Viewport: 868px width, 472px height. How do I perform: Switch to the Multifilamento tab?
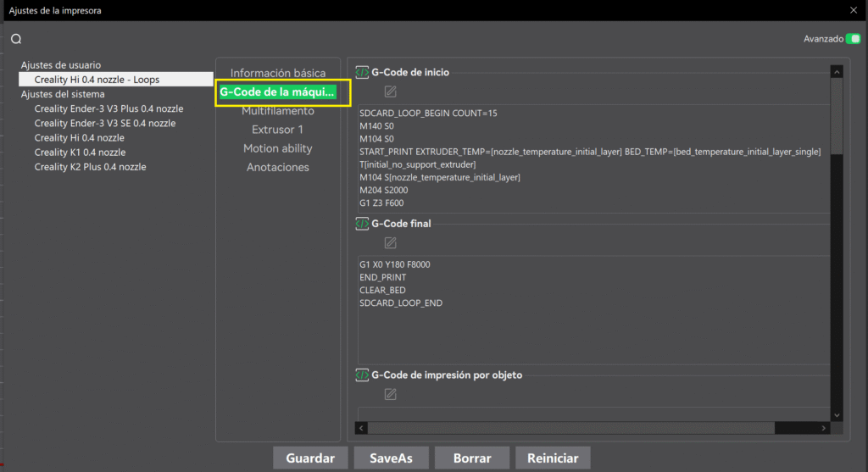coord(277,111)
